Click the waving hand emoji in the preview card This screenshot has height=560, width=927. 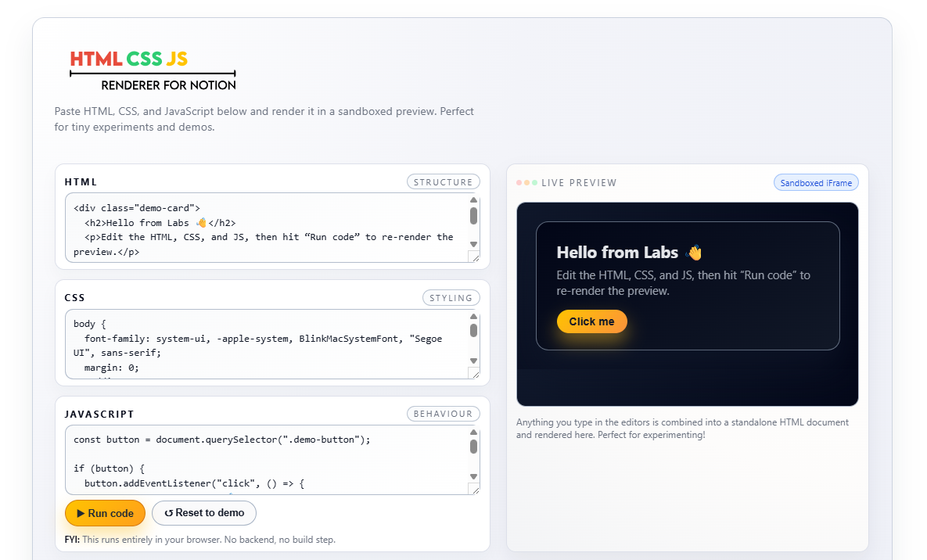pyautogui.click(x=694, y=252)
